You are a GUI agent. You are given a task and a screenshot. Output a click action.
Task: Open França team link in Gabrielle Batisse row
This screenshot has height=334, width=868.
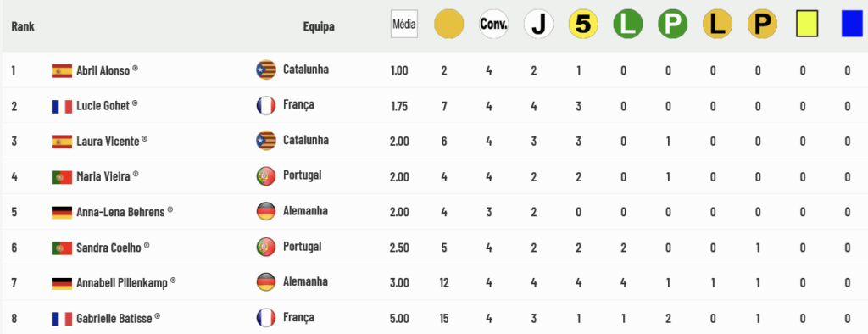click(298, 317)
